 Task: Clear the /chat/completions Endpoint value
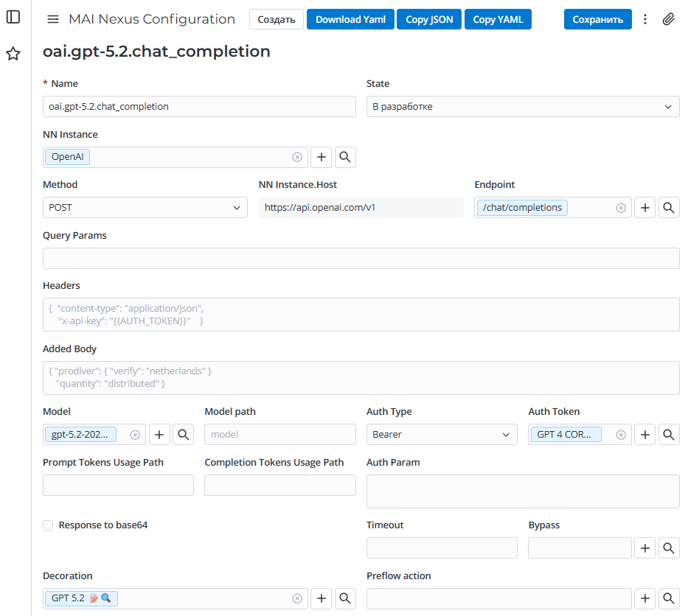click(621, 208)
